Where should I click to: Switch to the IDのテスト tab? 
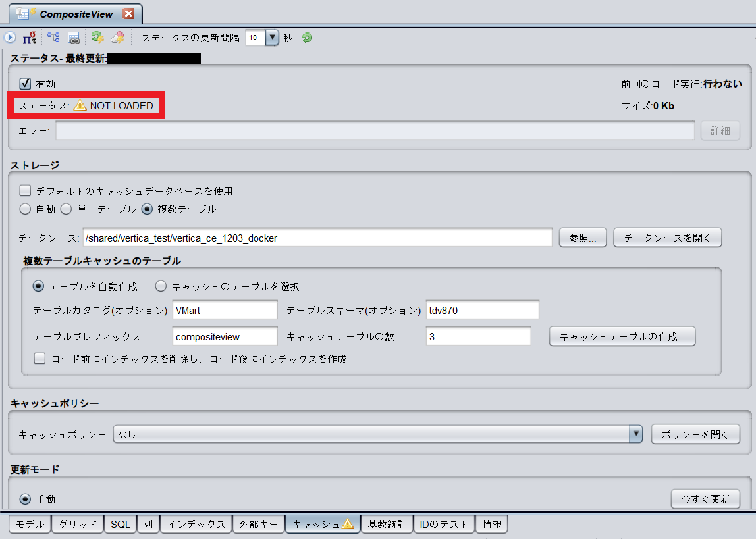coord(444,524)
